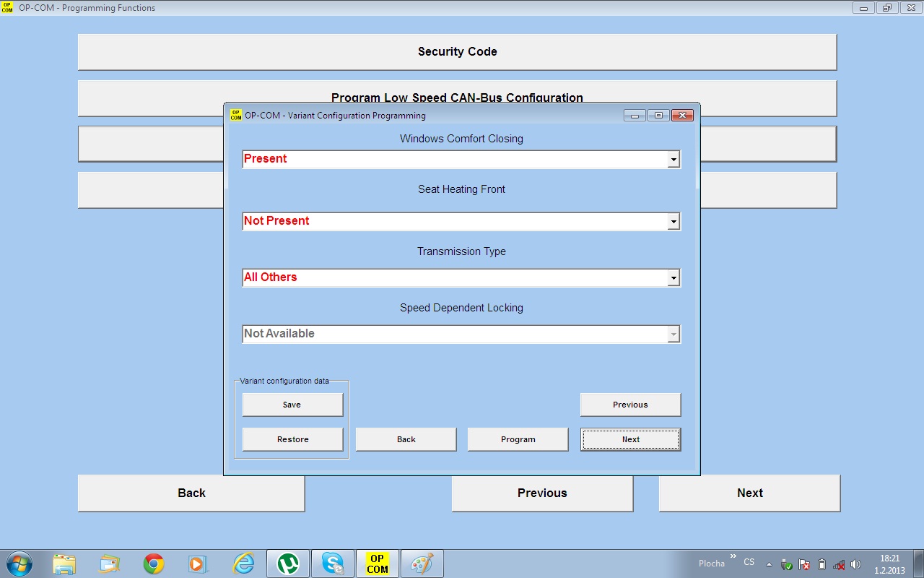Open Paint from the taskbar
The height and width of the screenshot is (578, 924).
422,564
